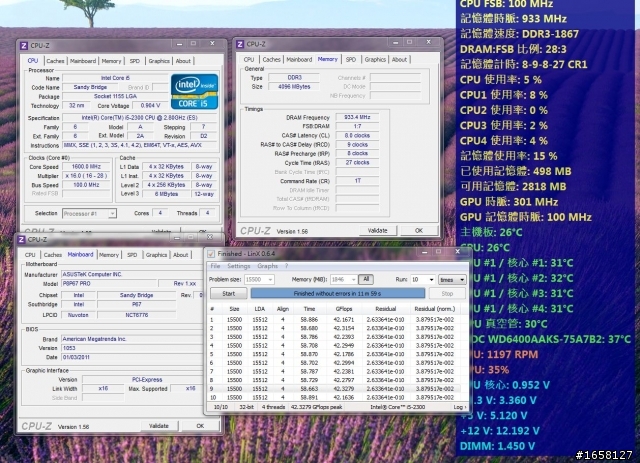640x463 pixels.
Task: Open Caches tab in the Memory CPU-Z window
Action: 271,60
